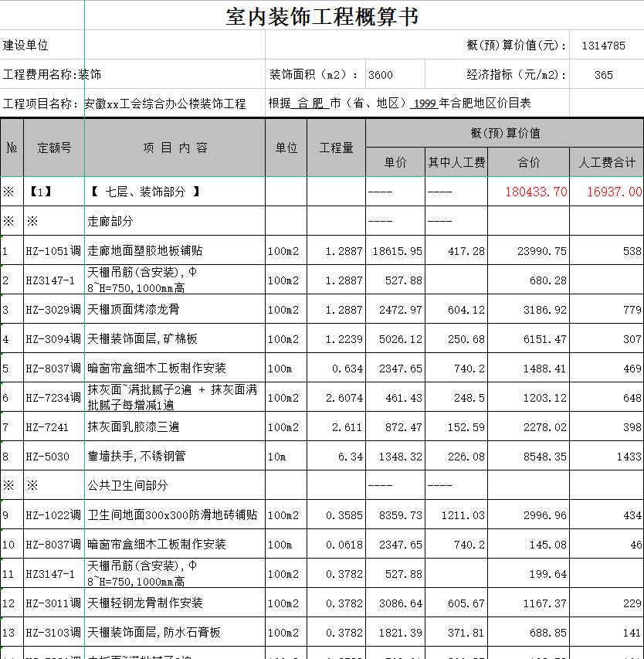Click quantity 2.6074 in row 6
This screenshot has width=644, height=659.
[x=344, y=398]
